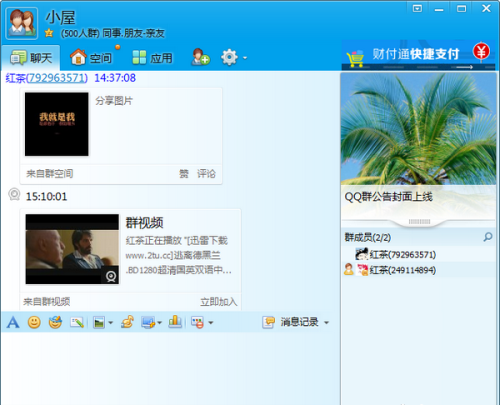Switch to the 聊天 tab
500x405 pixels.
pos(31,58)
